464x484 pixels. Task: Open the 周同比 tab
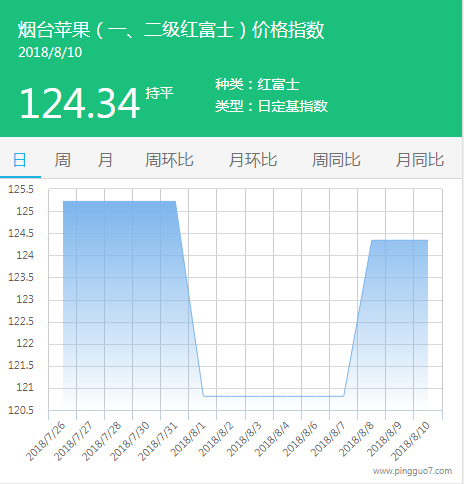tap(336, 160)
